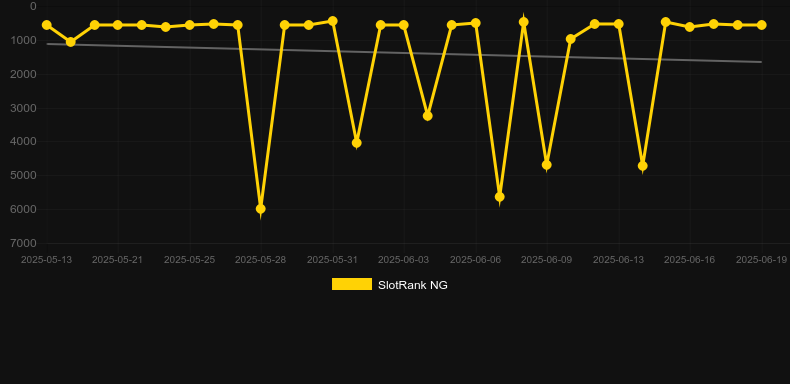Image resolution: width=790 pixels, height=384 pixels.
Task: Select the data point at 2025-06-13
Action: [x=618, y=24]
